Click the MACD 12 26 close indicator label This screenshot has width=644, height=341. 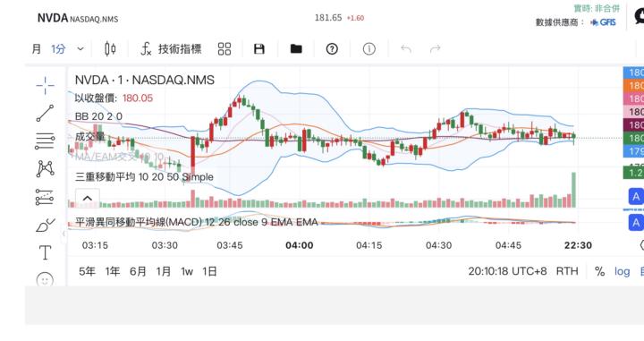pyautogui.click(x=196, y=222)
